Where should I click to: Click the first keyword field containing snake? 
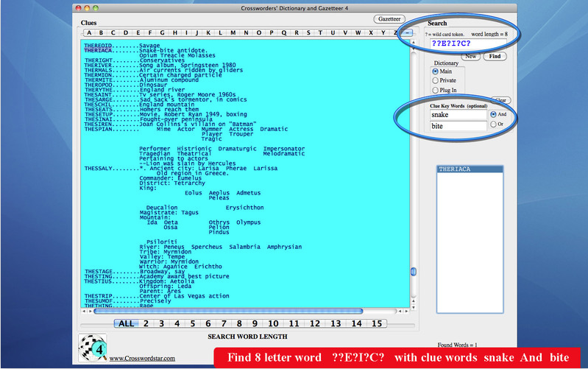coord(458,114)
